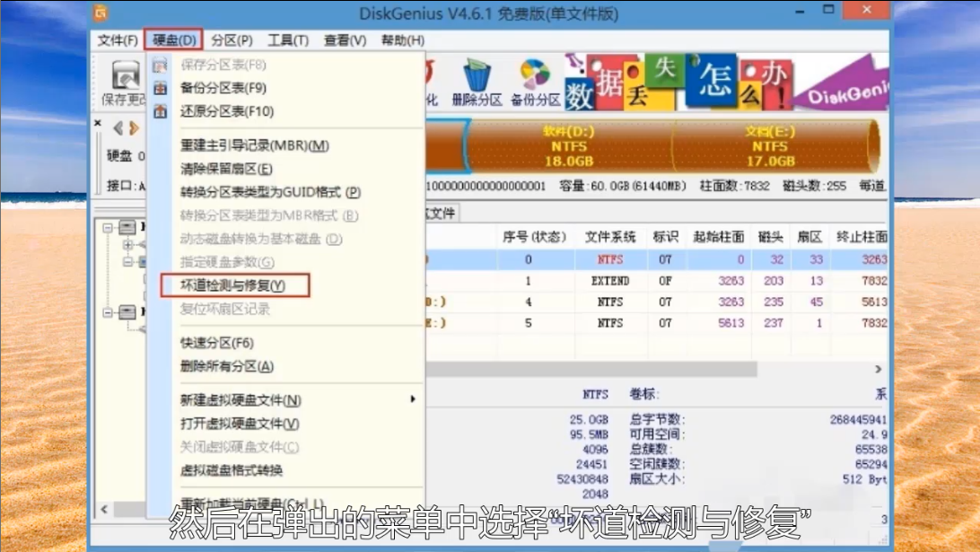
Task: Click greyed 关闭虚拟硬盘文件(C) entry
Action: (240, 447)
